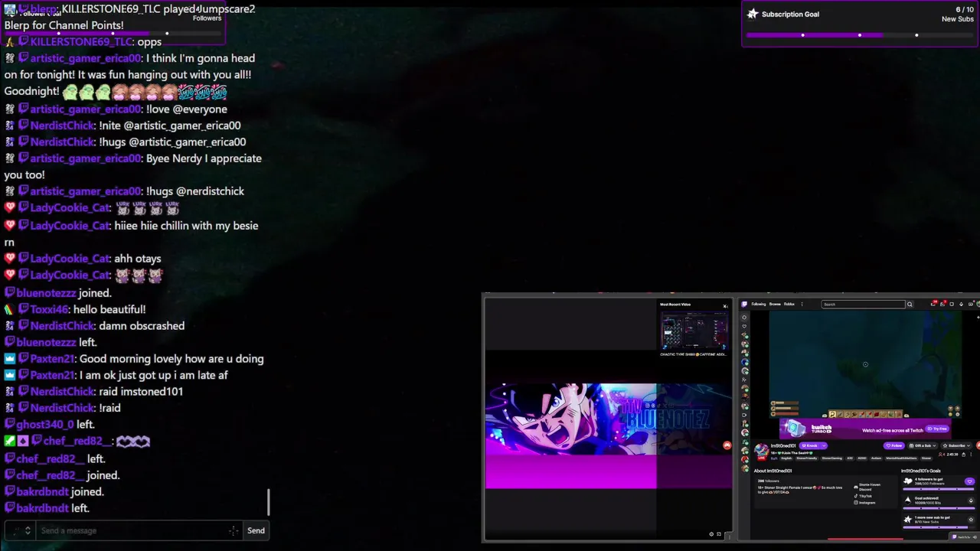Screen dimensions: 980x551
Task: Click bakrdbndt name on joined notice
Action: pyautogui.click(x=42, y=491)
